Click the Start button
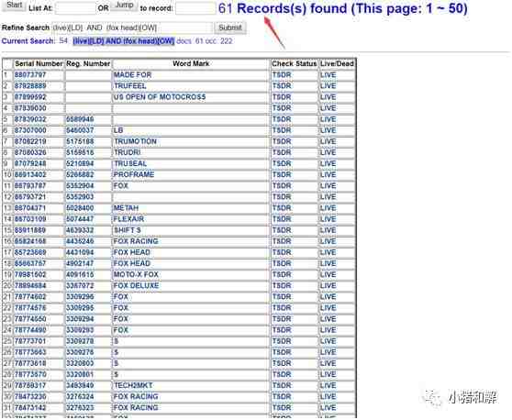This screenshot has width=512, height=420. pyautogui.click(x=14, y=6)
